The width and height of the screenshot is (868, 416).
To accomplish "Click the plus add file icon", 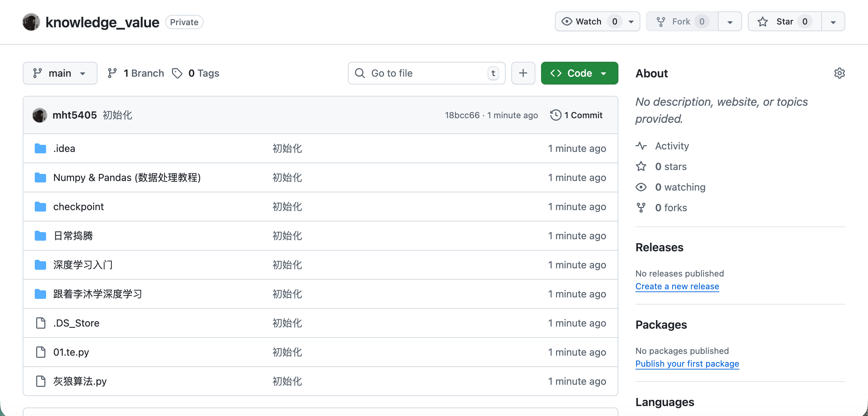I will pos(523,73).
